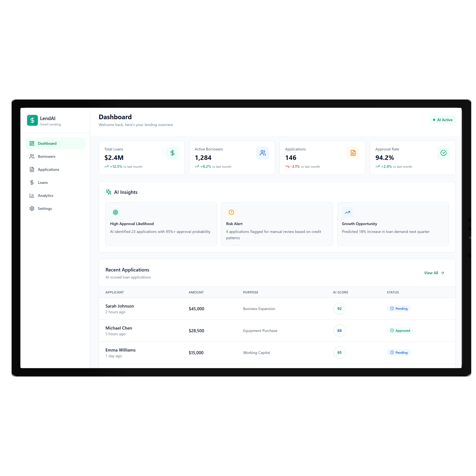The image size is (476, 476).
Task: Toggle the AI Active status indicator
Action: coord(442,120)
